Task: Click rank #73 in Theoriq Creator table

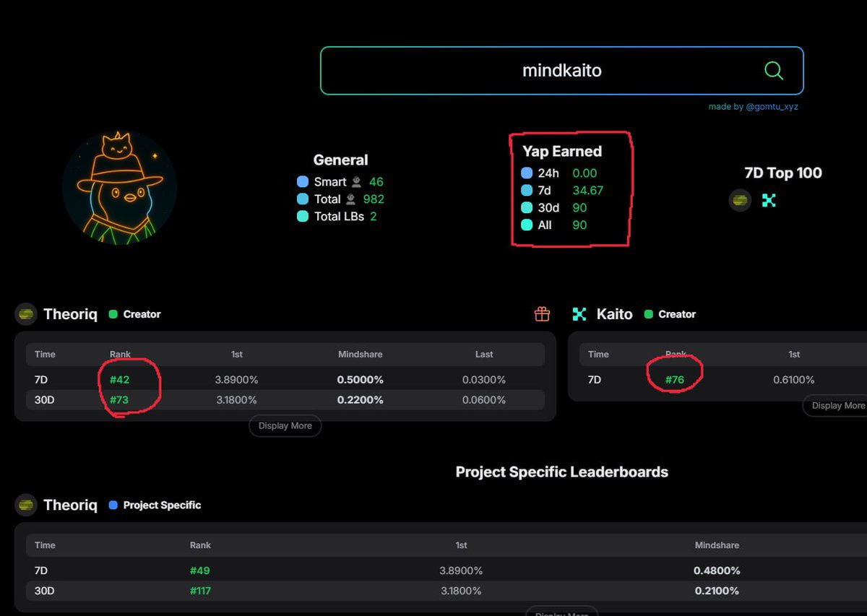Action: click(x=119, y=399)
